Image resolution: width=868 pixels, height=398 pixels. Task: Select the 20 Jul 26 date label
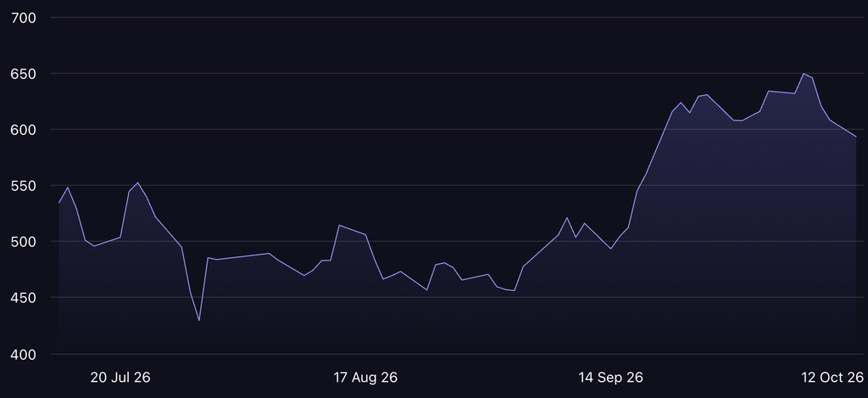click(x=120, y=378)
